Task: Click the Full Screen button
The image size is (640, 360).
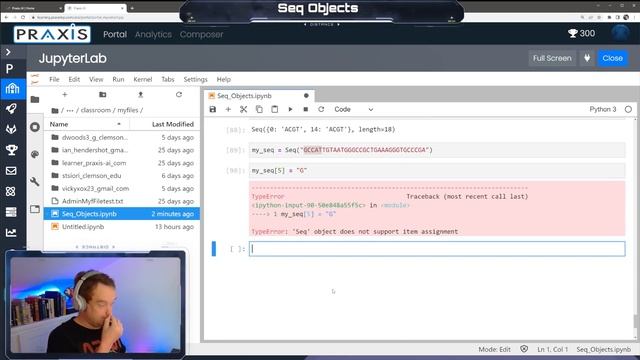Action: [x=552, y=58]
